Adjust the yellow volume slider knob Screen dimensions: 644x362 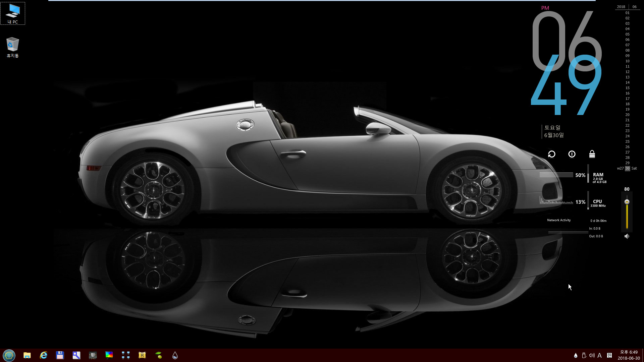click(x=627, y=202)
